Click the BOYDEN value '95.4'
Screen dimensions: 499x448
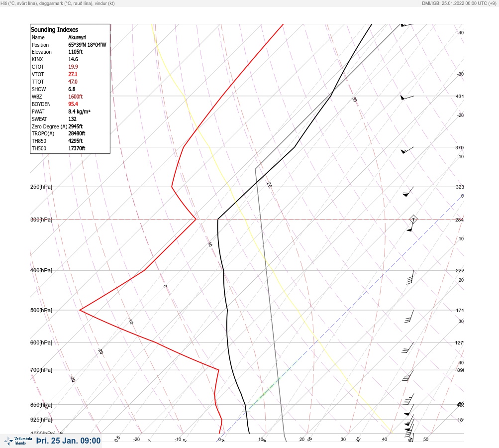73,104
